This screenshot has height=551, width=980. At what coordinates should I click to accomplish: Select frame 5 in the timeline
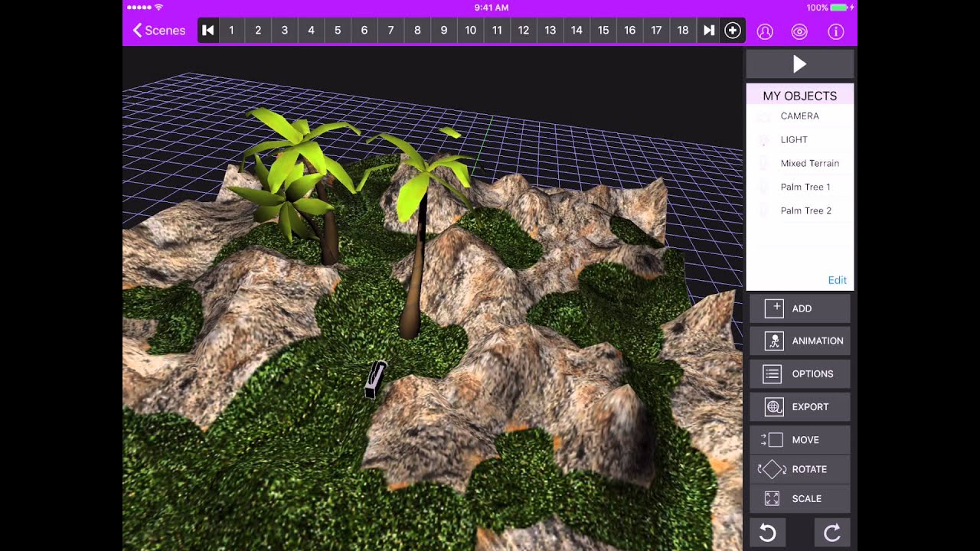tap(338, 30)
